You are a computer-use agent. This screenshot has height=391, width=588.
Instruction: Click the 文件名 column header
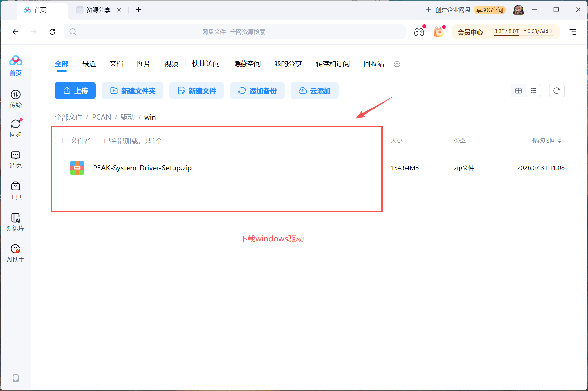[x=81, y=140]
